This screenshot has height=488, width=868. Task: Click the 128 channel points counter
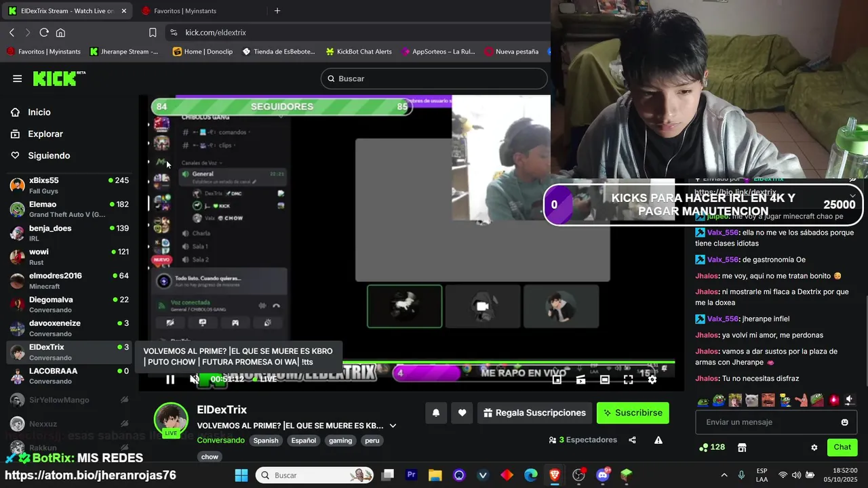click(712, 447)
